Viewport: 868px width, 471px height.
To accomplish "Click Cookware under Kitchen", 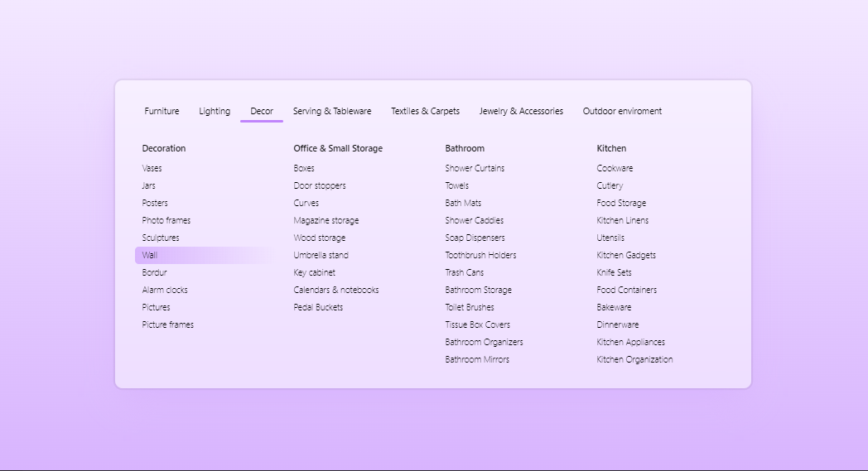I will [615, 168].
